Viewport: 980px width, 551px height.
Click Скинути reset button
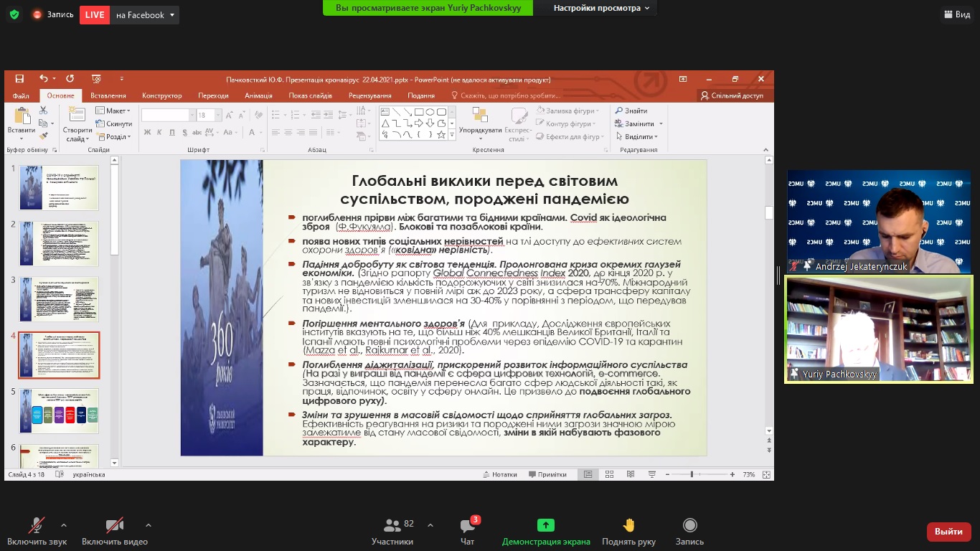point(113,123)
